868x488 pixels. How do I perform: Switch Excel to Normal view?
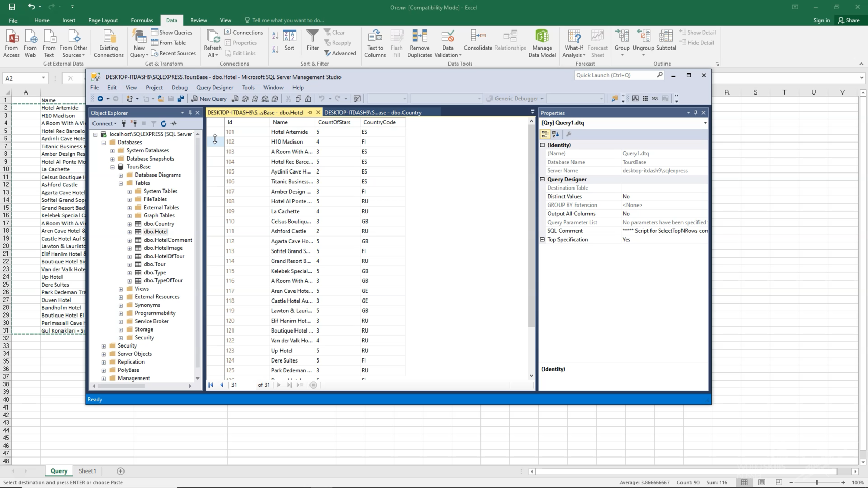744,482
